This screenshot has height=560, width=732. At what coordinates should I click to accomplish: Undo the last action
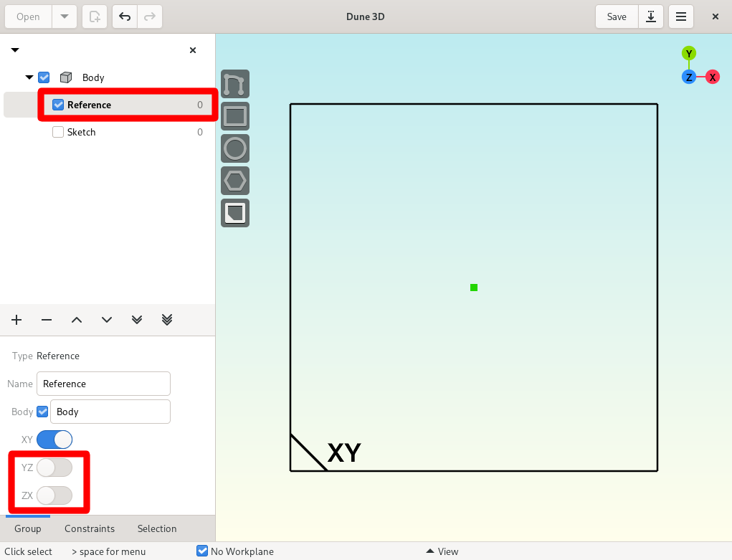[125, 16]
